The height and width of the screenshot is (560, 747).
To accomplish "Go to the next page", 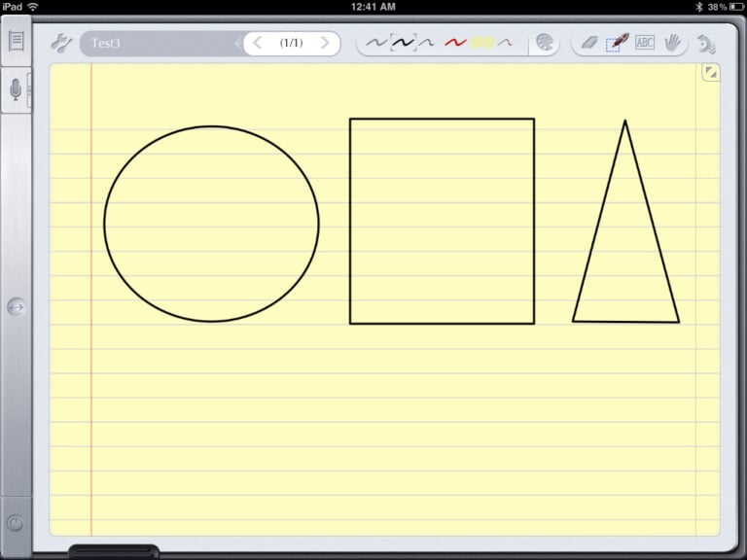I will pos(325,43).
